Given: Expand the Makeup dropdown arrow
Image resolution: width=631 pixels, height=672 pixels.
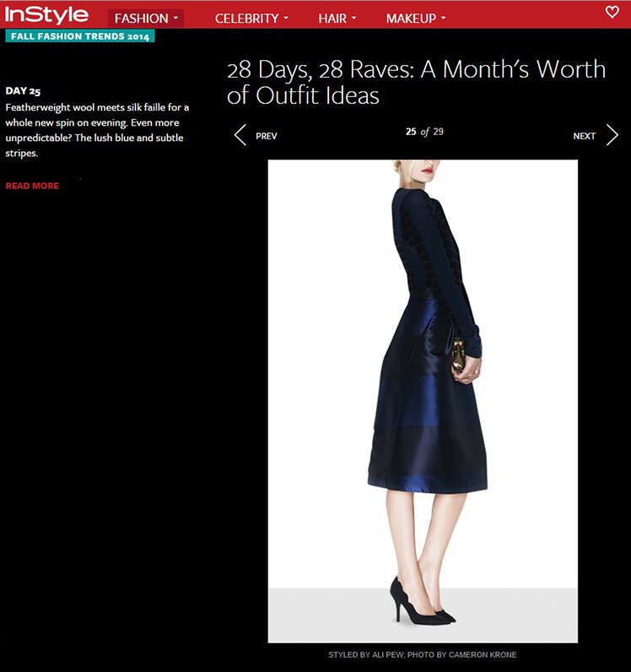Looking at the screenshot, I should (x=444, y=18).
